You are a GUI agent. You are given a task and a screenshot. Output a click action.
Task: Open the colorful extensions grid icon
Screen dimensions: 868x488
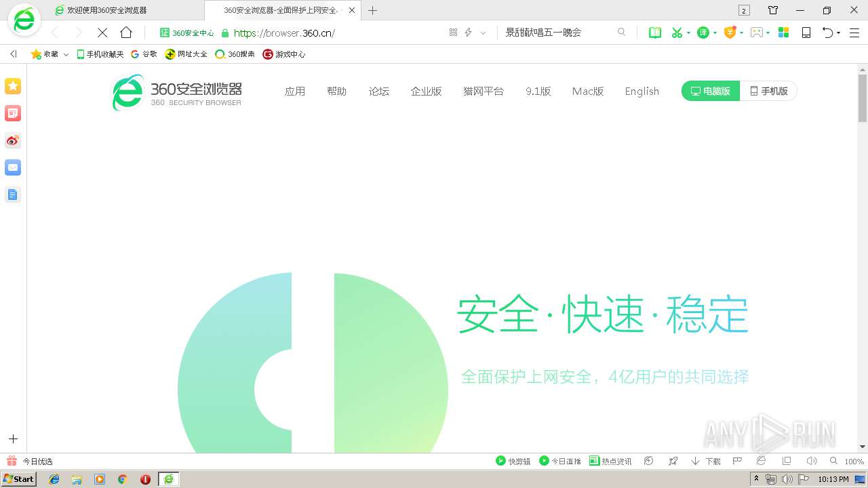783,33
